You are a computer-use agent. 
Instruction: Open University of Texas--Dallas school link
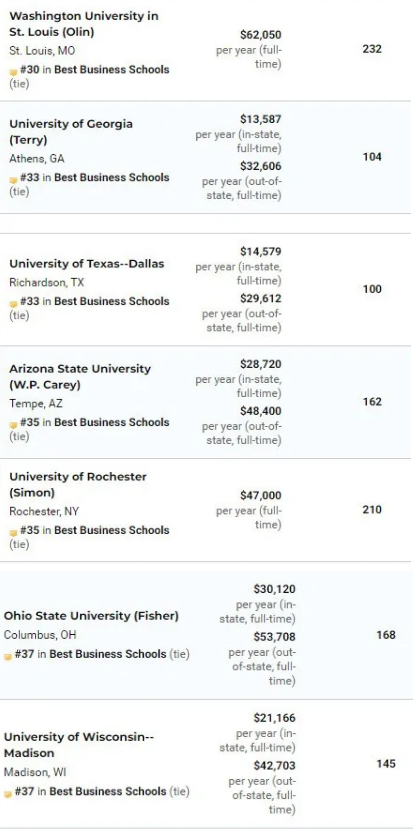[87, 264]
